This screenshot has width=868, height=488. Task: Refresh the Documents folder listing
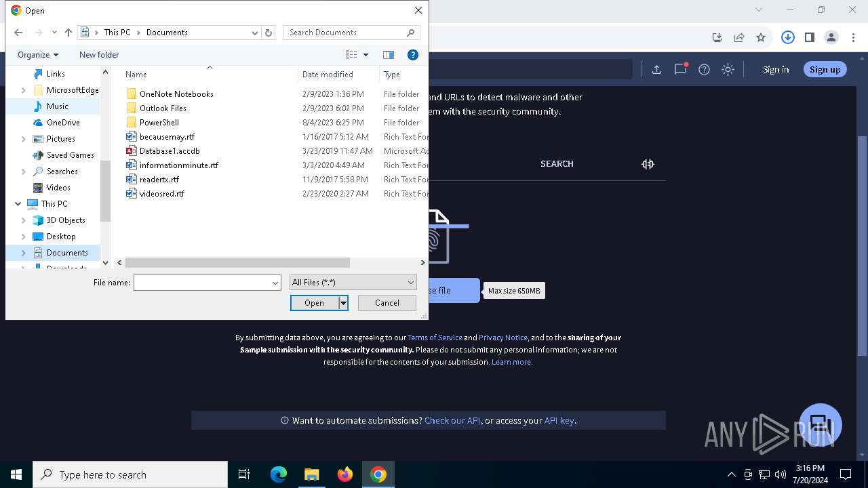coord(269,33)
